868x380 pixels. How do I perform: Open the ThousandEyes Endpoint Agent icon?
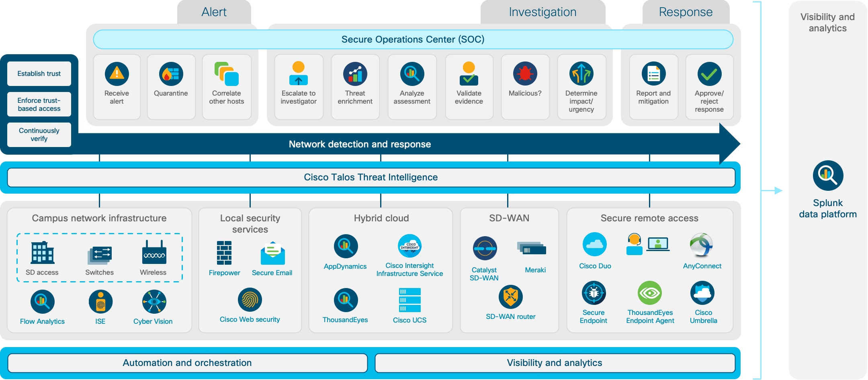click(x=650, y=293)
